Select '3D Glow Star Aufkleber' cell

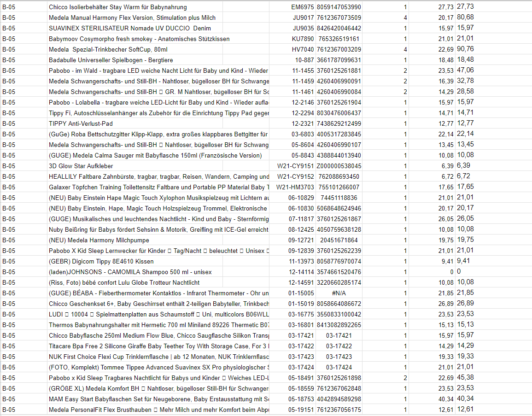coord(135,166)
